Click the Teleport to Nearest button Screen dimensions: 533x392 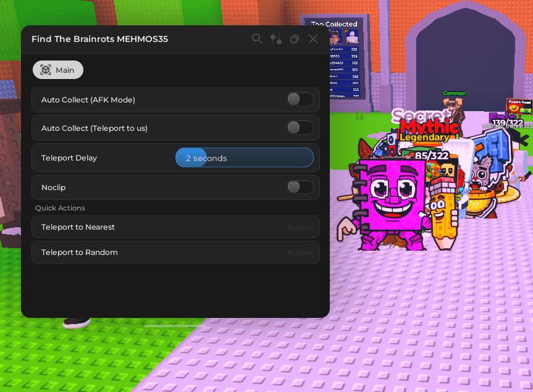pyautogui.click(x=175, y=227)
